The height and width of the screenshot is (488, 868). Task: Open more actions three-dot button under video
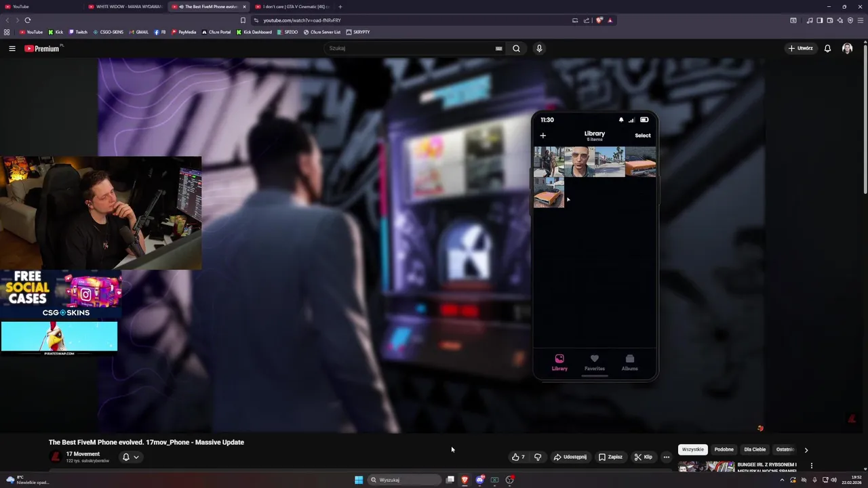point(667,457)
